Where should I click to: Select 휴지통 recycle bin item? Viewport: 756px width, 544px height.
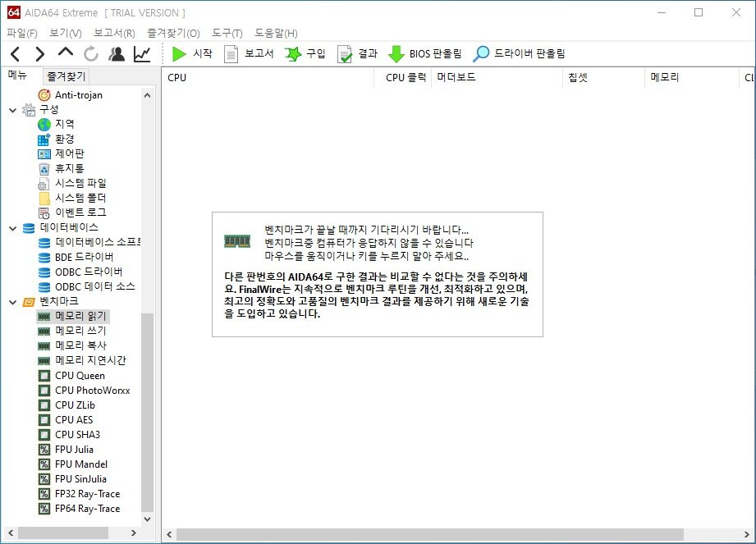[62, 169]
